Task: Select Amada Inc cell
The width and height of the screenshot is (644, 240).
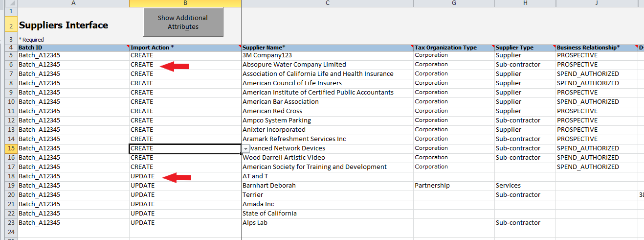Action: [328, 204]
